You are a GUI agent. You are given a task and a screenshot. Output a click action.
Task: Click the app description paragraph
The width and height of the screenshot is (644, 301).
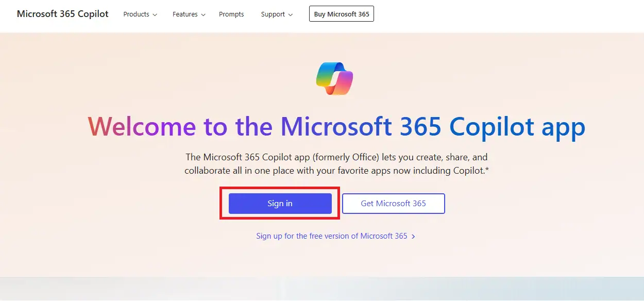(336, 163)
